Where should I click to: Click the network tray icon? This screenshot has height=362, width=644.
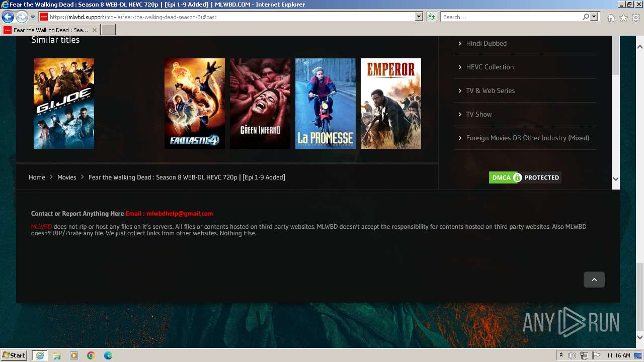pyautogui.click(x=584, y=355)
